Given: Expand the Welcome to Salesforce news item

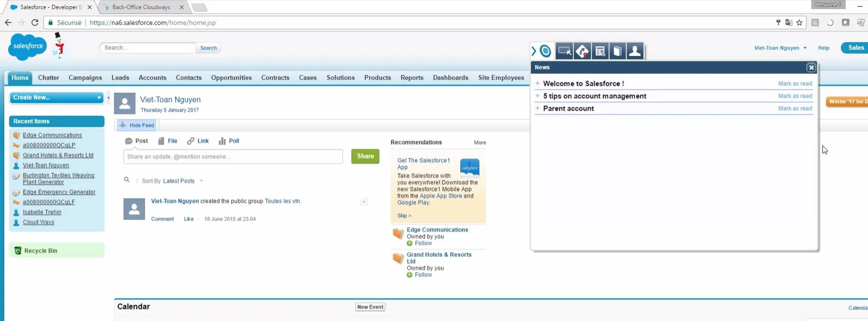Looking at the screenshot, I should pos(538,83).
